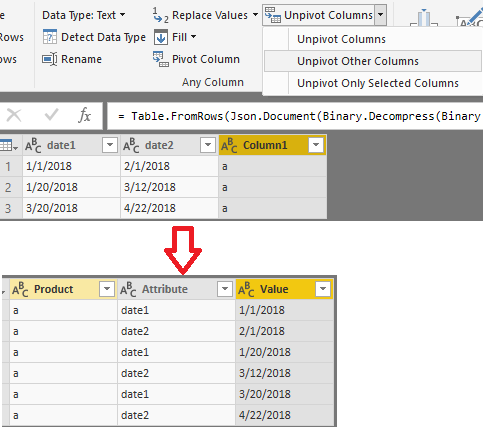The image size is (483, 428).
Task: Open the Data Type: Text dropdown
Action: click(x=83, y=15)
